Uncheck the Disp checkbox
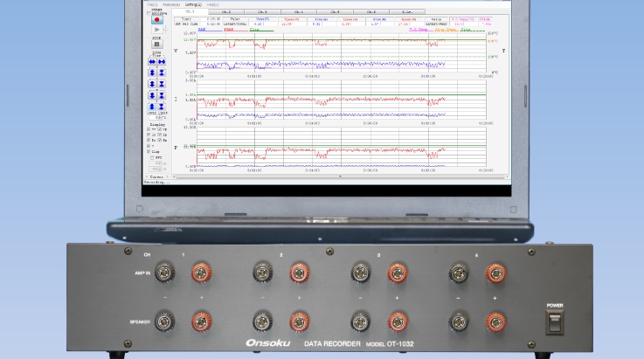Viewport: 644px width, 359px height. coord(149,151)
